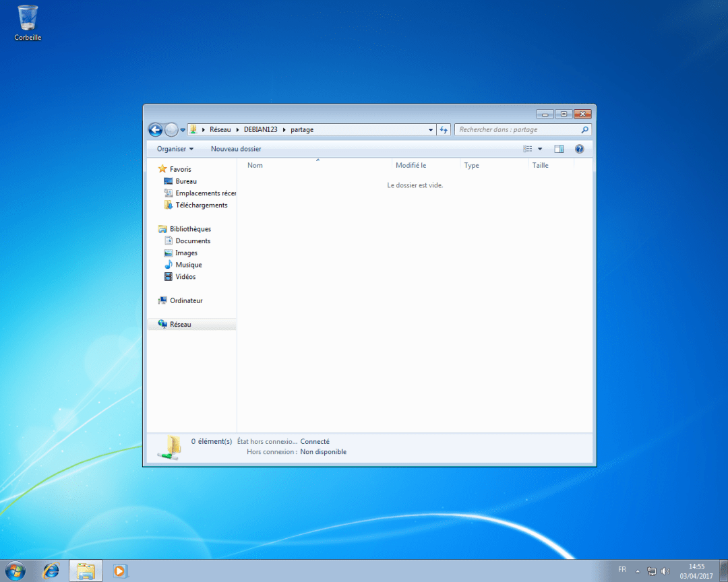Open the change view dropdown arrow

(x=540, y=148)
